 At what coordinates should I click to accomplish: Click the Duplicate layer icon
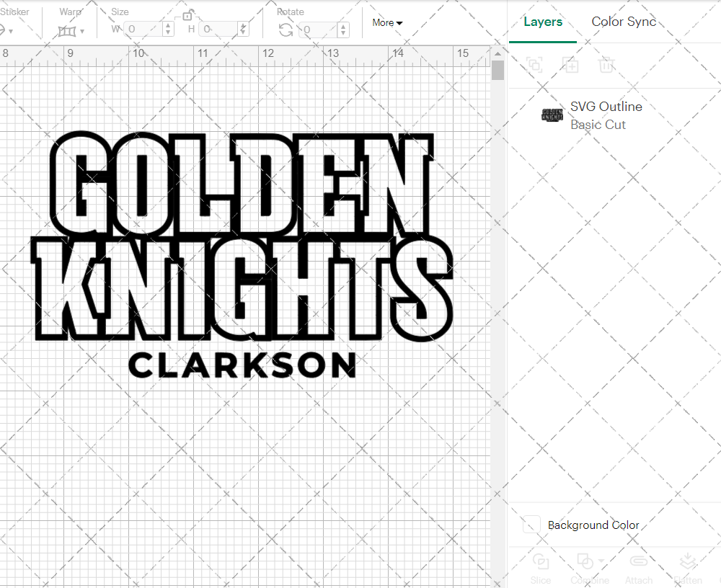point(534,65)
